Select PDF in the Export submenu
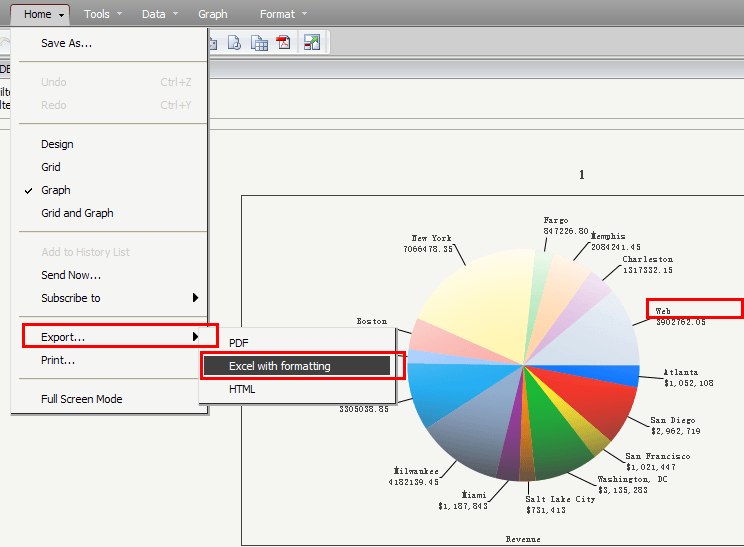This screenshot has height=547, width=744. coord(239,343)
